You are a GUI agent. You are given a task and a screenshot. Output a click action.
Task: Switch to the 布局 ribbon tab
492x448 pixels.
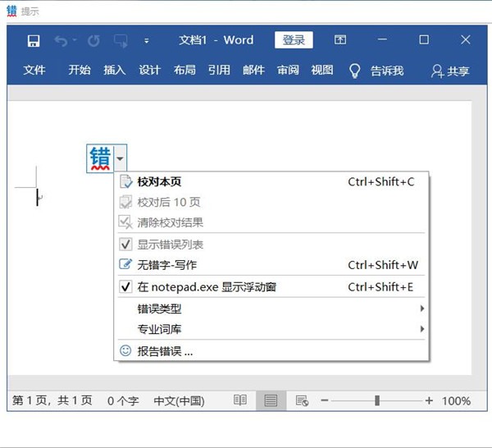(x=184, y=70)
